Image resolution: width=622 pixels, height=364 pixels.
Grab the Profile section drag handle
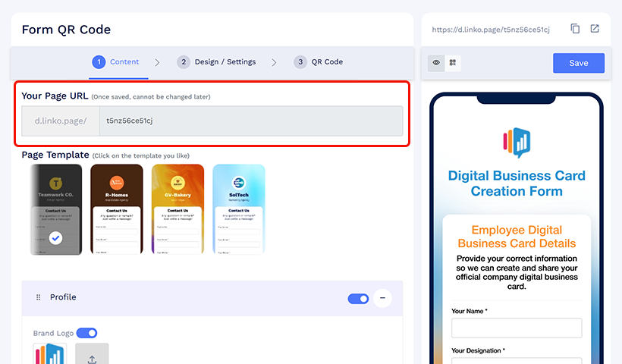(39, 298)
